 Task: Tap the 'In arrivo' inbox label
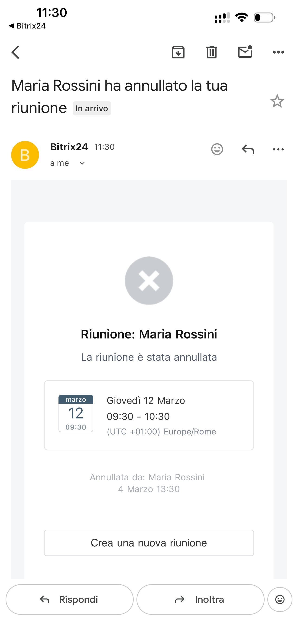point(92,108)
